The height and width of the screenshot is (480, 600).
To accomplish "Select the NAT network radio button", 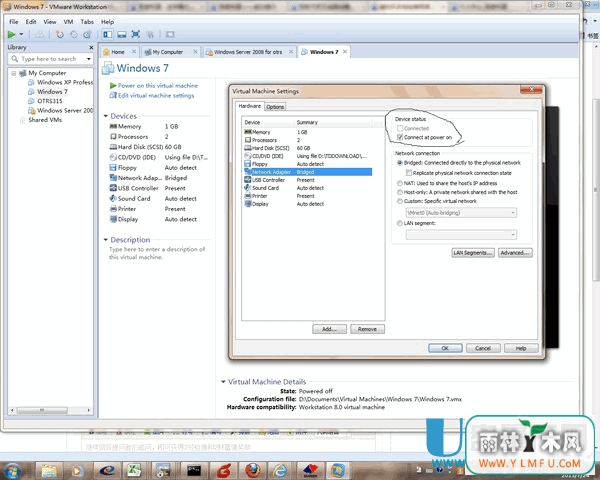I will (x=400, y=183).
